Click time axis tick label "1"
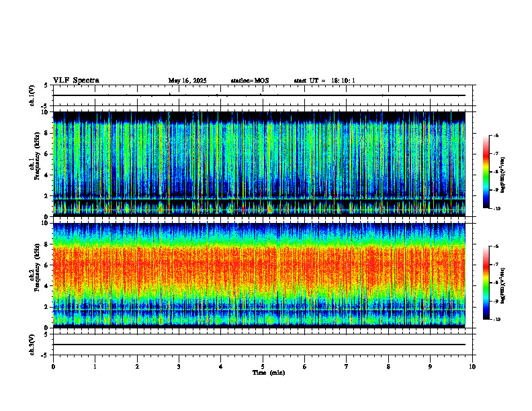 (95, 367)
